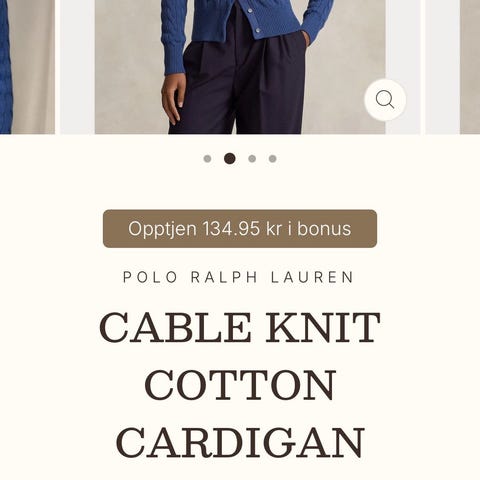The height and width of the screenshot is (480, 480).
Task: Select the fourth carousel dot indicator
Action: click(x=273, y=159)
